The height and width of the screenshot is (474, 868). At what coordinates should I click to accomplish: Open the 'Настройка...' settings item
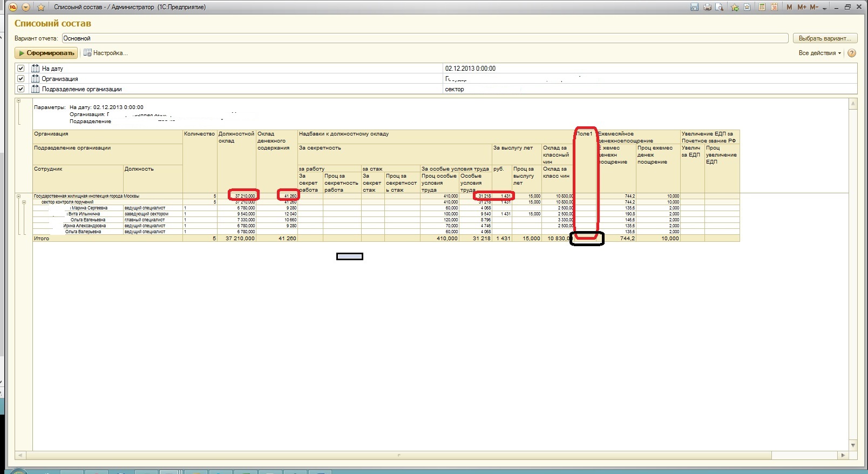tap(105, 53)
